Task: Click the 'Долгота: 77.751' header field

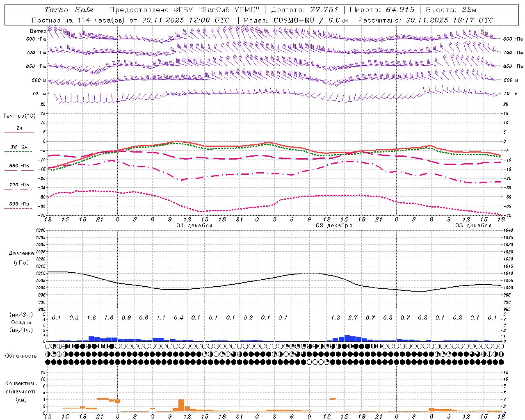Action: click(305, 10)
